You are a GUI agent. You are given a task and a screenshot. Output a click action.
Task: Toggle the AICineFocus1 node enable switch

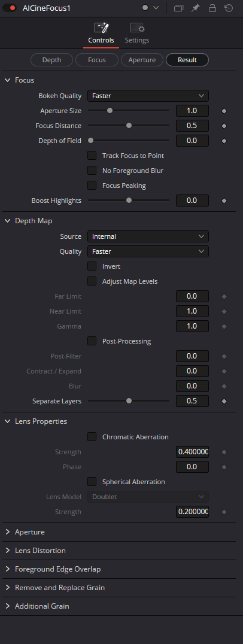pos(10,8)
